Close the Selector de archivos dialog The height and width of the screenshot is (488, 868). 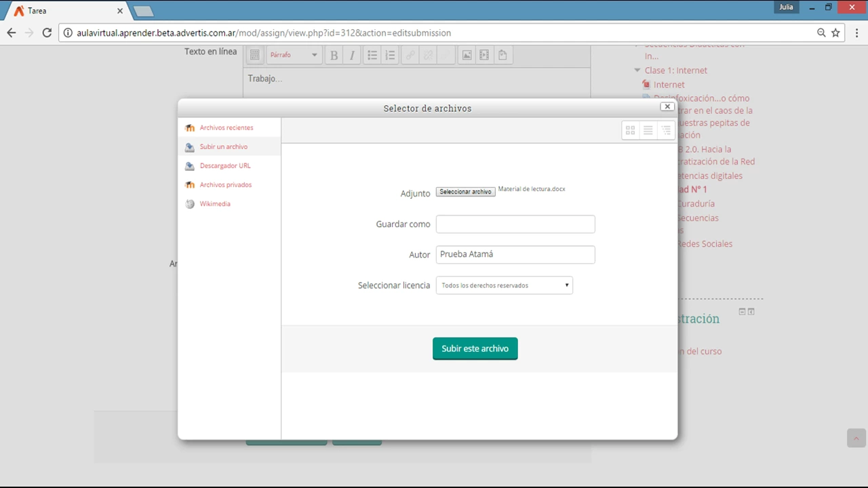[x=667, y=106]
